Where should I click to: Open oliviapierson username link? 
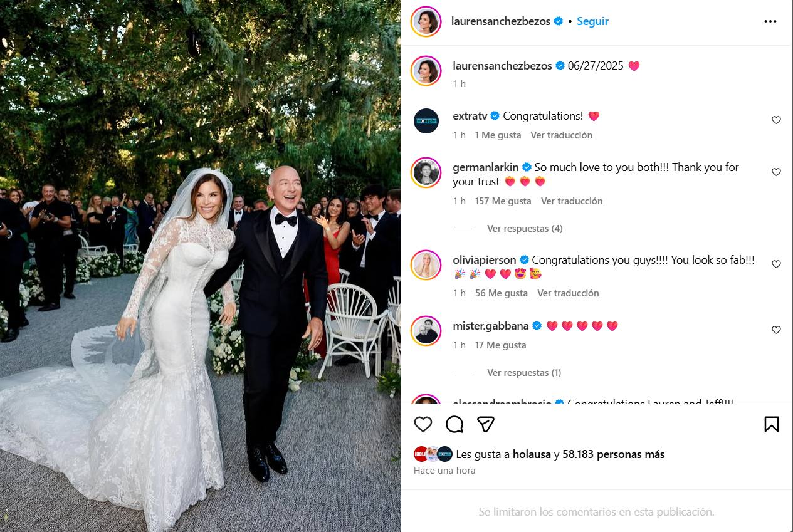click(x=485, y=259)
